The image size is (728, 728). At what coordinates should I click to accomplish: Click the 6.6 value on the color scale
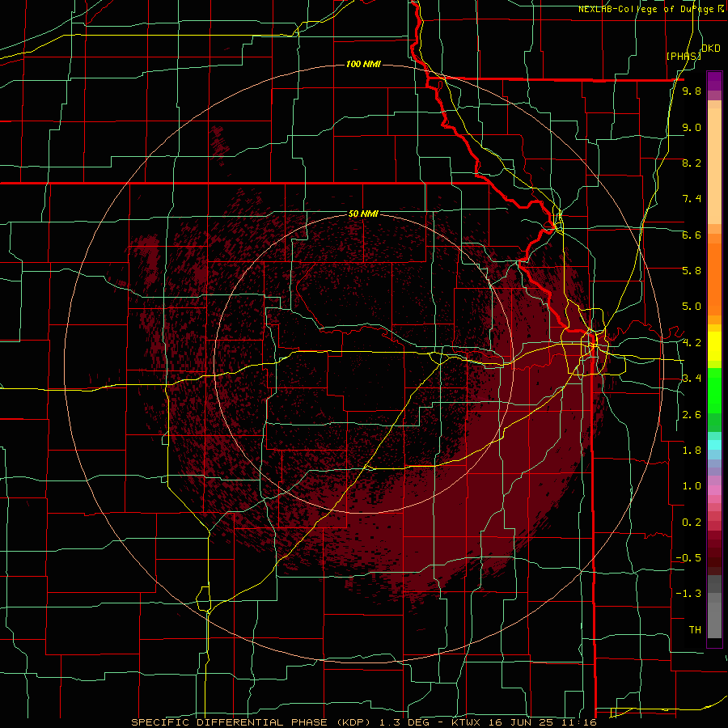coord(692,235)
